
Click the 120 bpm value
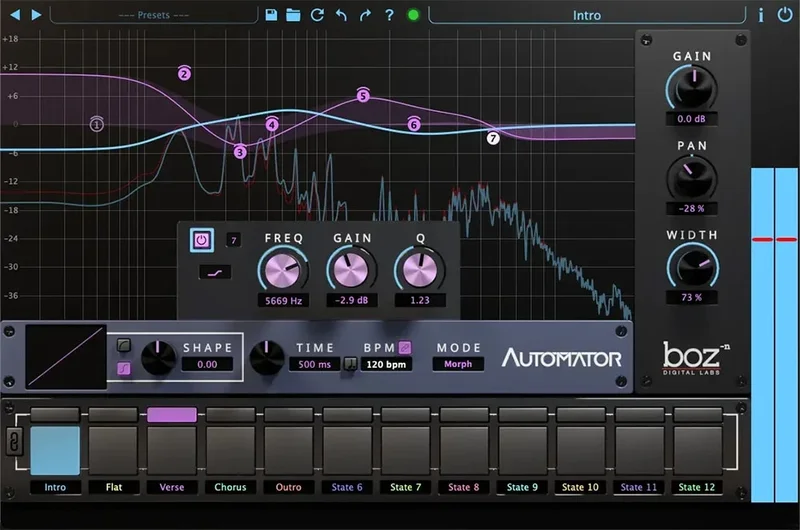(x=386, y=364)
